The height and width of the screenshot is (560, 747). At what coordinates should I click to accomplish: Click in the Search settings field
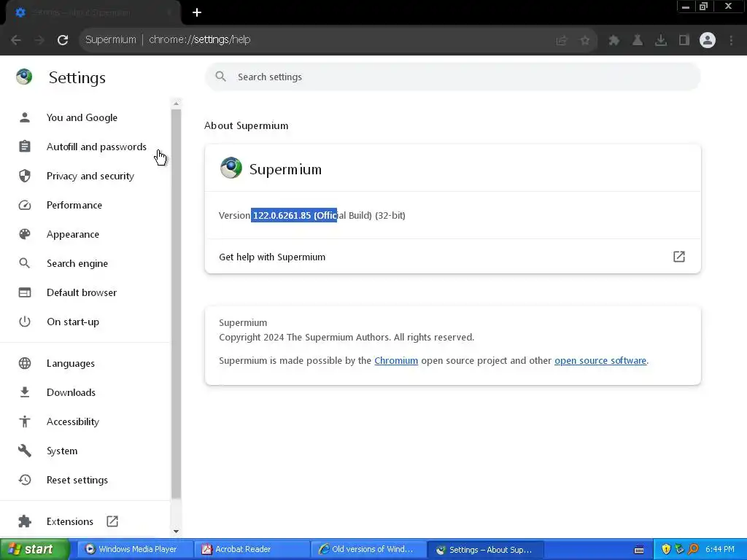pos(452,77)
